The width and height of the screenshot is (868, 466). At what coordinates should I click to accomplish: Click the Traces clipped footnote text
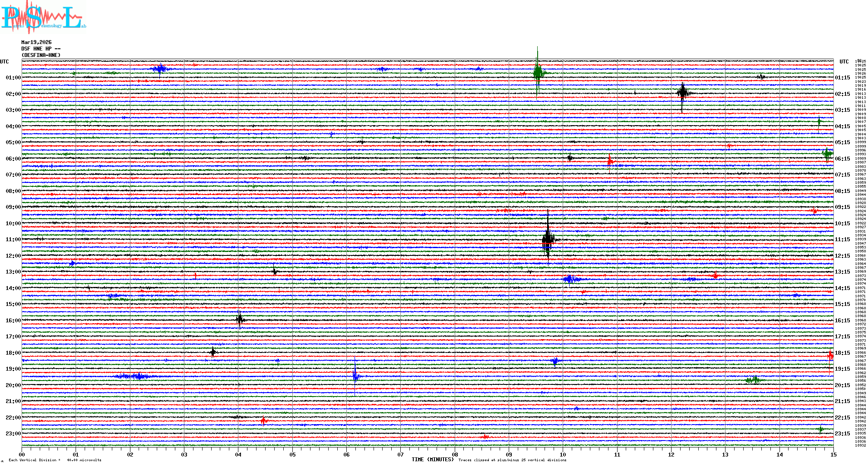coord(512,460)
